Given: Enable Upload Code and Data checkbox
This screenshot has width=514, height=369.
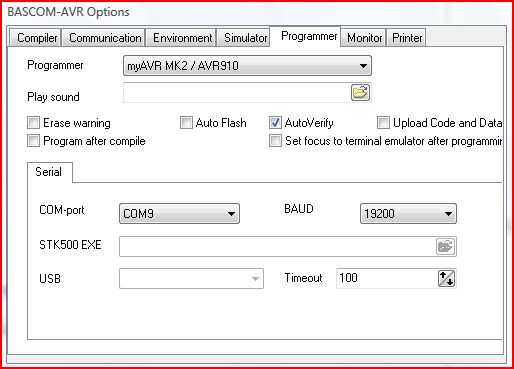Looking at the screenshot, I should (x=383, y=123).
